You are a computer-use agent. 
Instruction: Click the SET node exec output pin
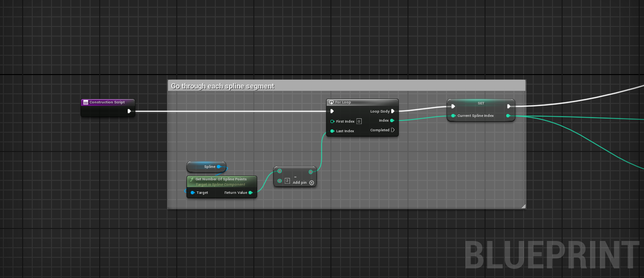[509, 106]
